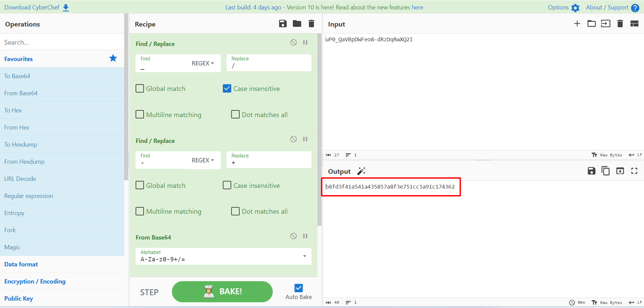Expand the Base64 Alphabet dropdown
Screen dimensions: 644x308
coord(304,256)
